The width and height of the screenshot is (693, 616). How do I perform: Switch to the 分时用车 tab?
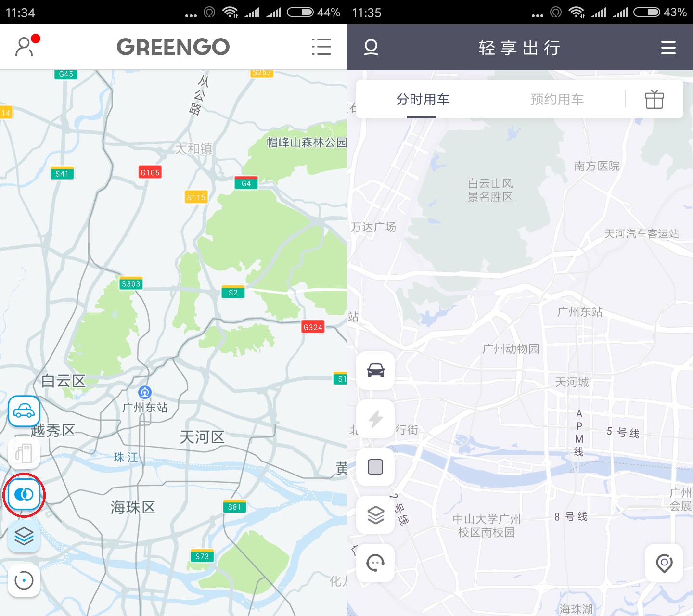click(x=423, y=99)
